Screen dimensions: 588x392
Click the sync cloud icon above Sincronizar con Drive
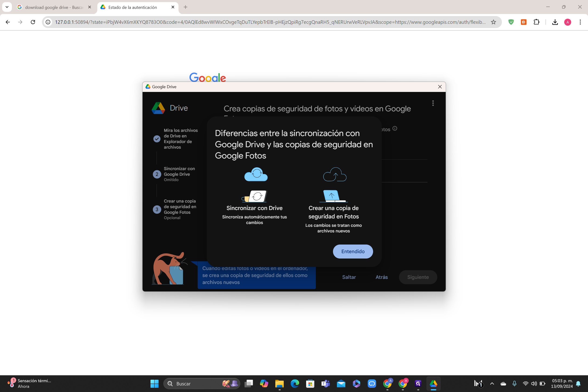[256, 174]
